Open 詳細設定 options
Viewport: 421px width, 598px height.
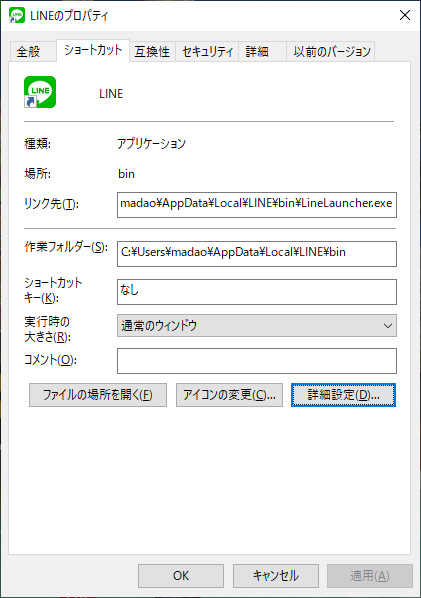[x=343, y=395]
